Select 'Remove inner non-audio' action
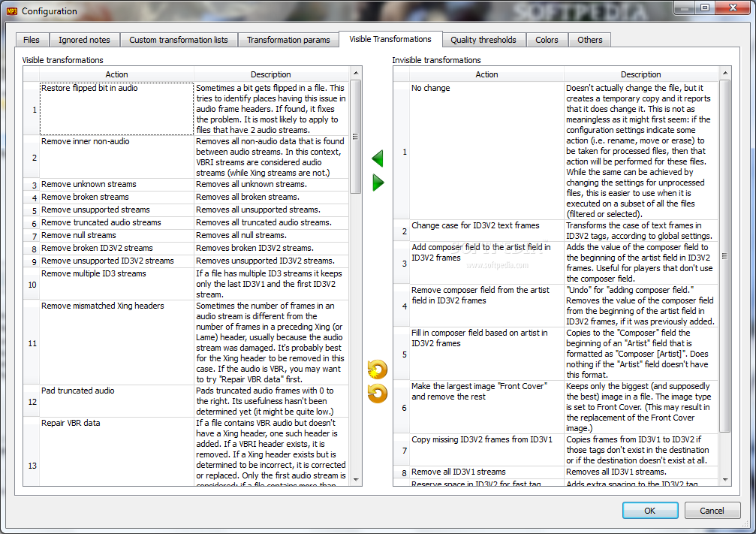 [x=116, y=157]
